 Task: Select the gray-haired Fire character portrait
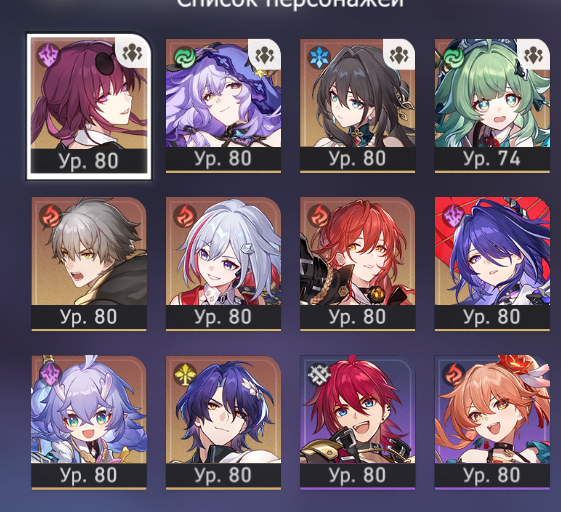coord(89,264)
